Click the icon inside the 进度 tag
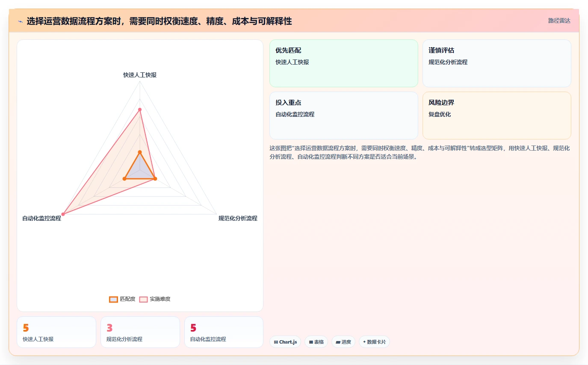The image size is (588, 365). tap(338, 342)
